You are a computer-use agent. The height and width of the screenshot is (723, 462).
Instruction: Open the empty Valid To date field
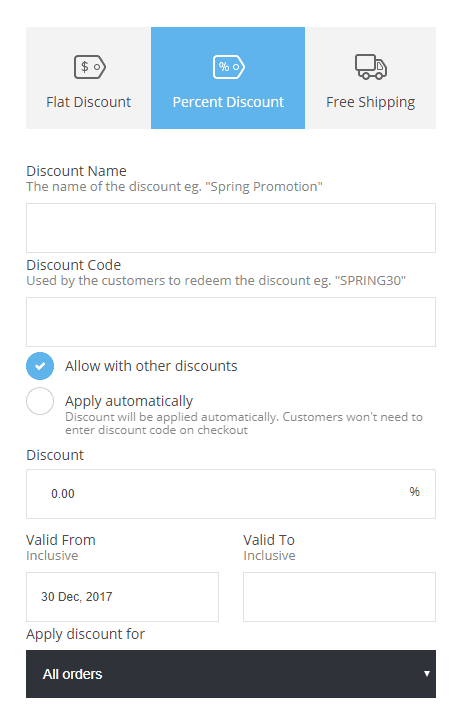point(339,597)
